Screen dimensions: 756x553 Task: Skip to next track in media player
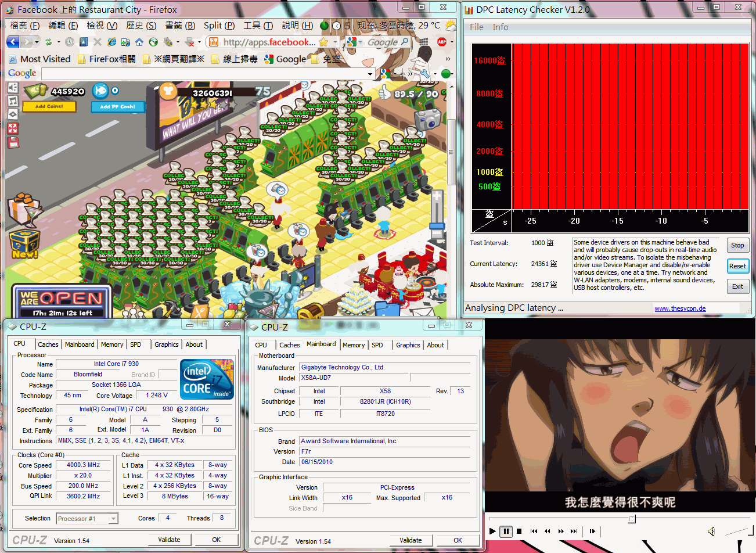click(574, 531)
